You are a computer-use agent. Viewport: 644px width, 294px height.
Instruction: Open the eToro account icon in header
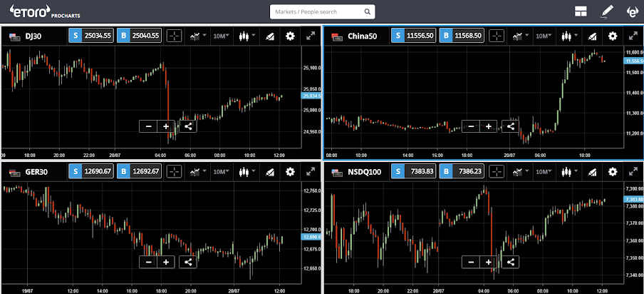pos(632,12)
